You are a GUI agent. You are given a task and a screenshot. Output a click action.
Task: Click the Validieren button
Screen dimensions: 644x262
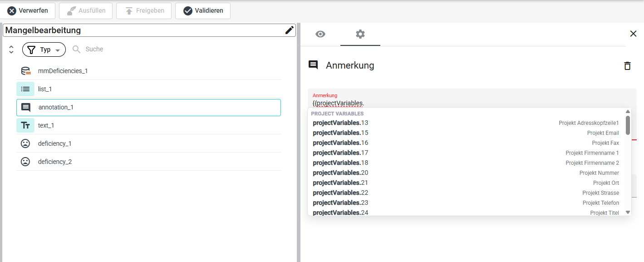203,10
